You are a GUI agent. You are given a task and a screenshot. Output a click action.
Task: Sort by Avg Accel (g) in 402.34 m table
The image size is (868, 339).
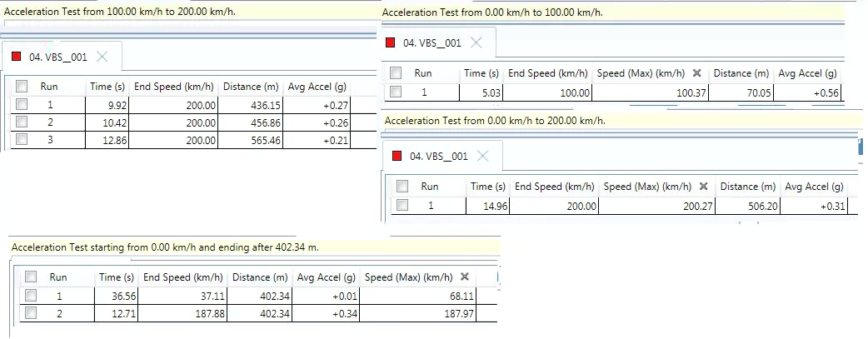327,277
